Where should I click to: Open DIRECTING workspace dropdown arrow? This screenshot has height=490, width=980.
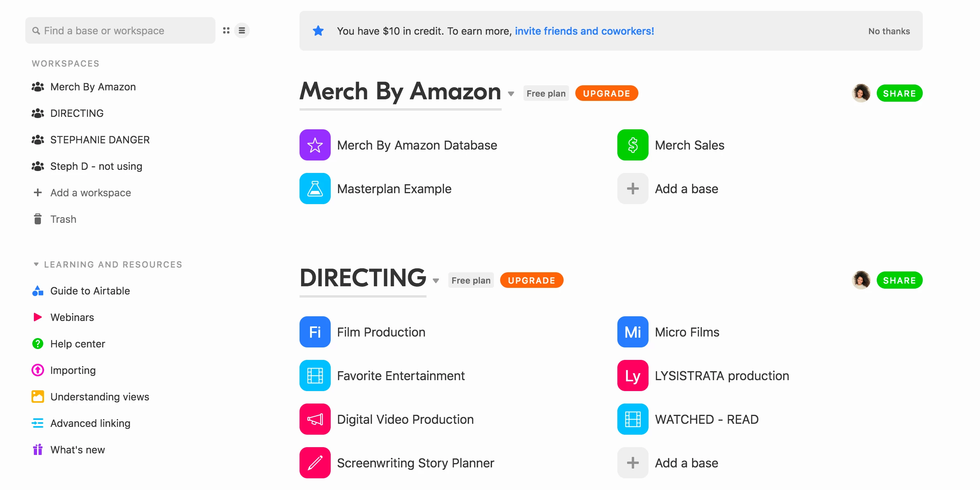point(436,280)
